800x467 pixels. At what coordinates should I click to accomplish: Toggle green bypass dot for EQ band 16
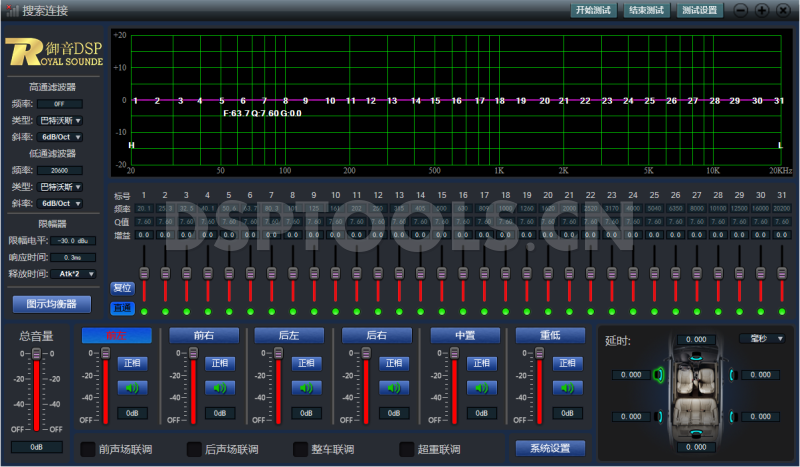click(x=463, y=311)
